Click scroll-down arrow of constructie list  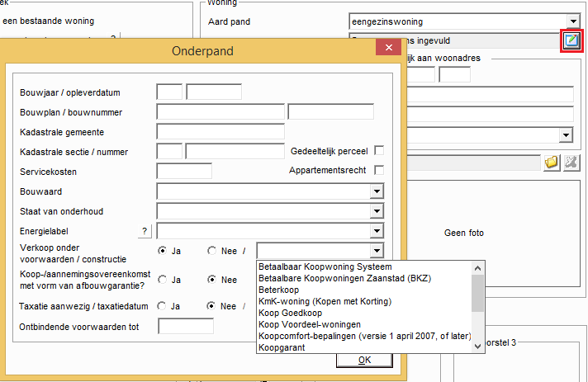477,347
